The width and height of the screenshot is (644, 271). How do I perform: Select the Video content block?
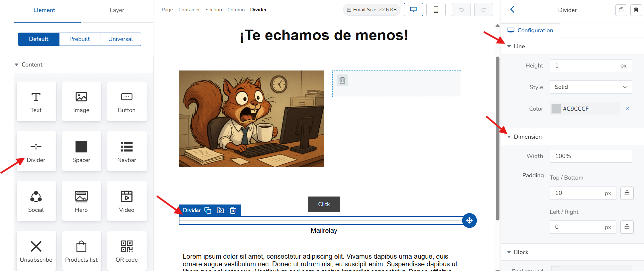[x=127, y=201]
